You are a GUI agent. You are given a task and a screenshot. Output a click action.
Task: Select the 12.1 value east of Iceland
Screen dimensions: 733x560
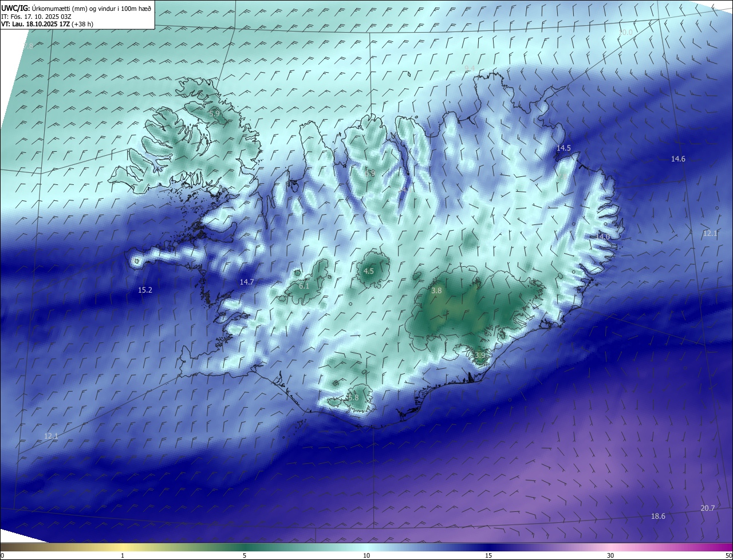tap(710, 234)
